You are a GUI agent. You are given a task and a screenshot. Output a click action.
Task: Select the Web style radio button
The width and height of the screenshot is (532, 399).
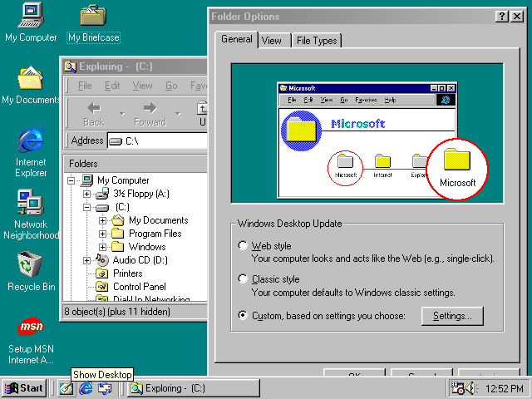point(243,245)
